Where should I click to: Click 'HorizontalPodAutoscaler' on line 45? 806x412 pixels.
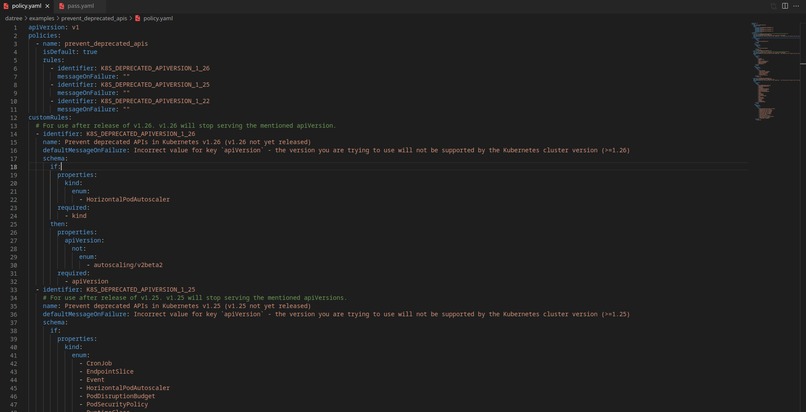click(128, 388)
